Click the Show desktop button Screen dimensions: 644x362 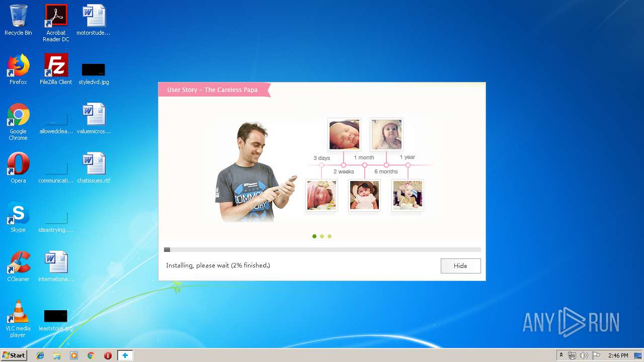click(x=639, y=355)
